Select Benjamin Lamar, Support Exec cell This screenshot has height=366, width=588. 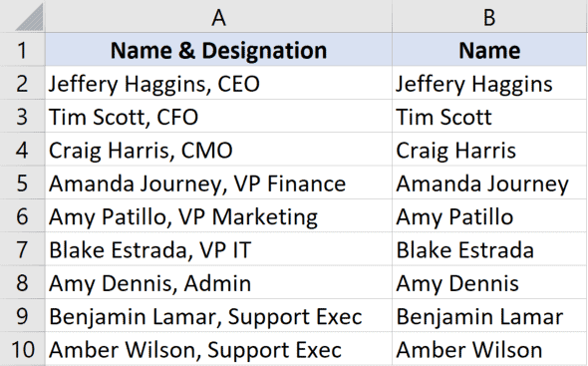click(218, 316)
